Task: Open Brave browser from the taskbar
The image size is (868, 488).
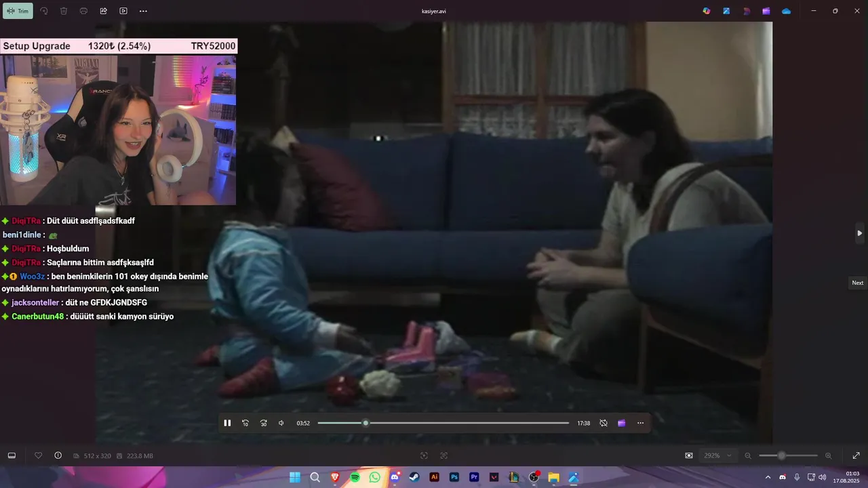Action: point(335,477)
